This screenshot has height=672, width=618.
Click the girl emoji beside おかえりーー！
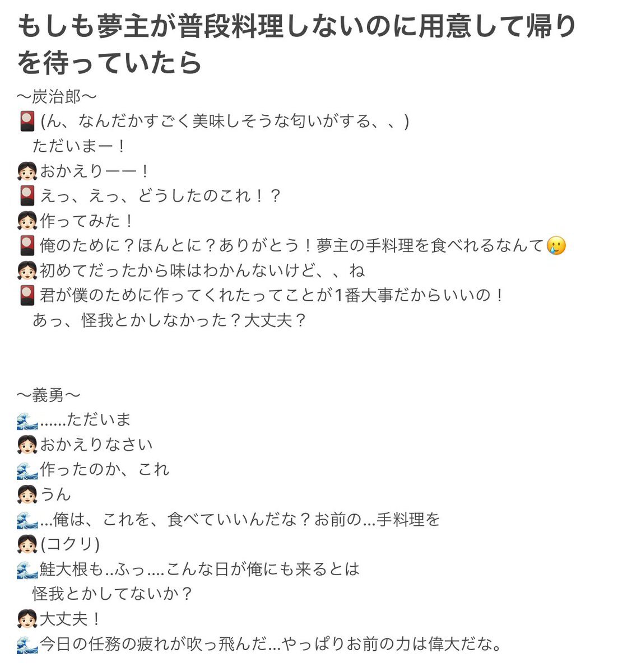(27, 171)
